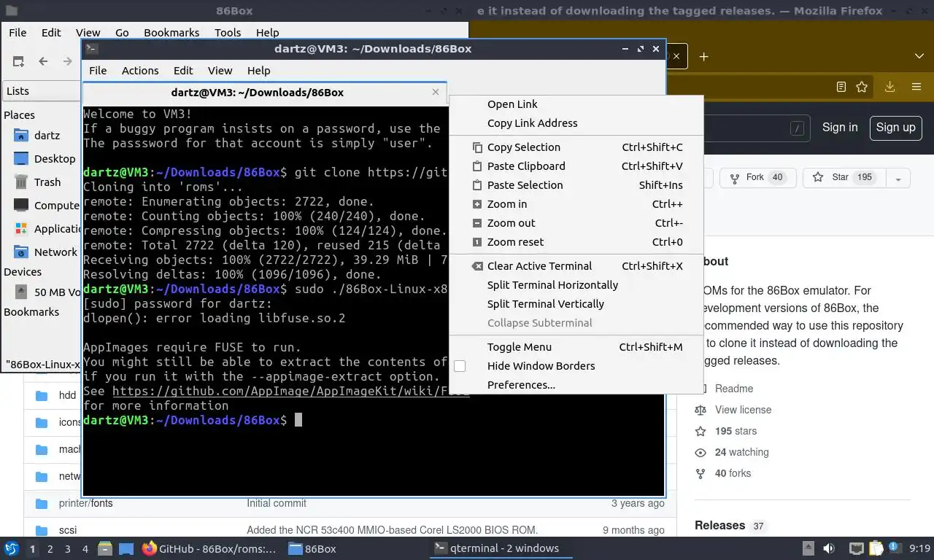Image resolution: width=934 pixels, height=560 pixels.
Task: Choose Split Terminal Vertically
Action: coord(576,304)
